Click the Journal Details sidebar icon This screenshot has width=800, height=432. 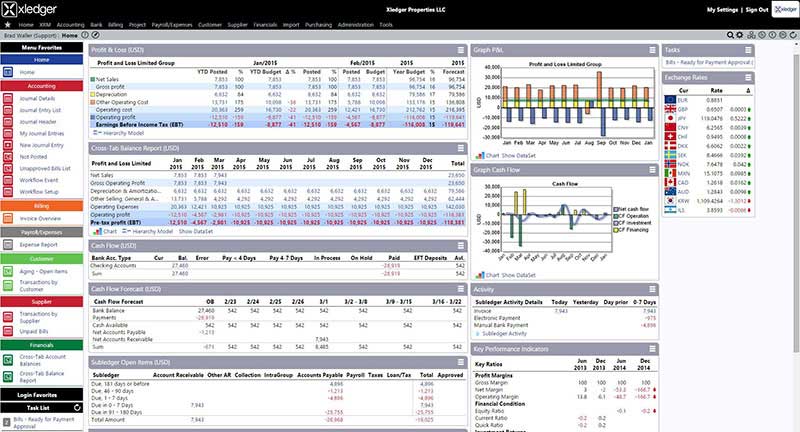point(8,98)
